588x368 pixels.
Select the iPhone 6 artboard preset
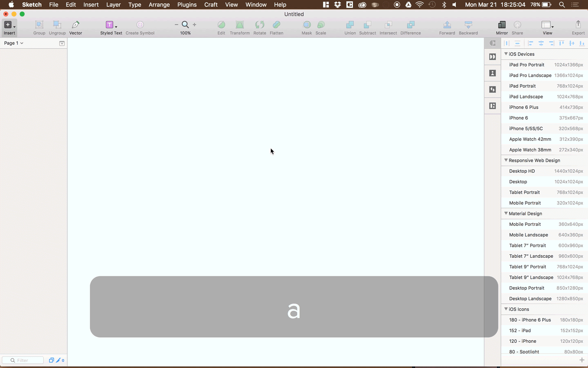(x=542, y=118)
